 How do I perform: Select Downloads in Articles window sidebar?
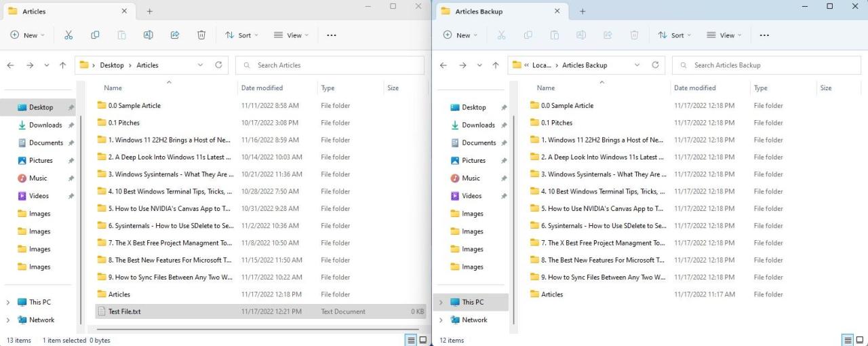45,125
